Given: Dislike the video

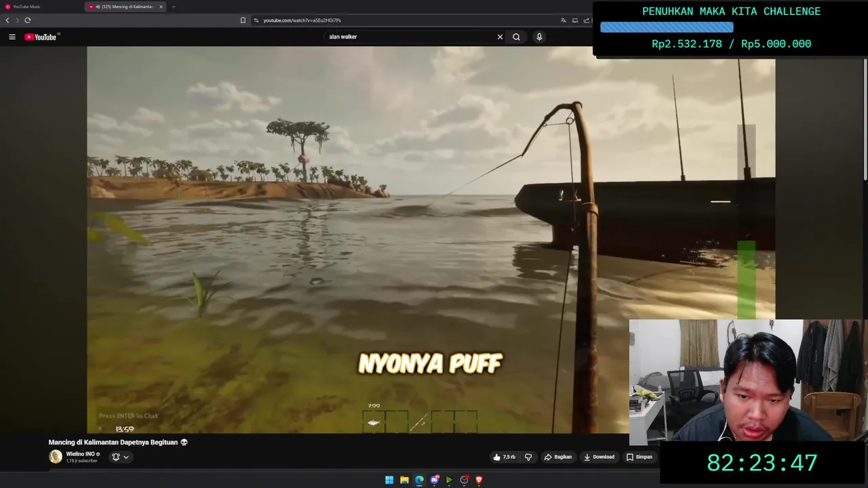Looking at the screenshot, I should (528, 457).
